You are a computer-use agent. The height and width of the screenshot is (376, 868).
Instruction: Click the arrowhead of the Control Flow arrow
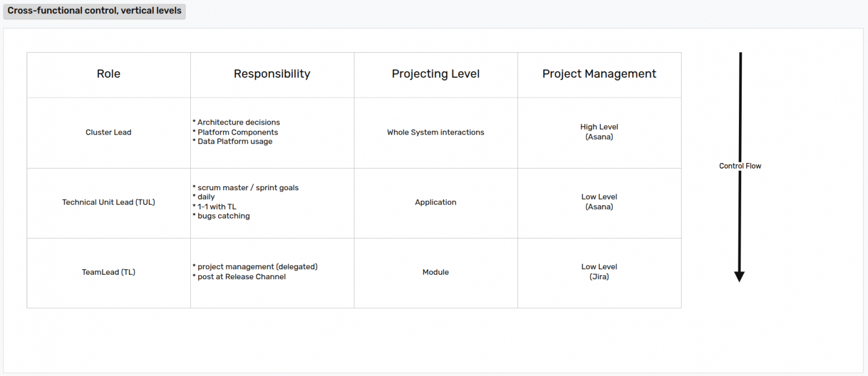point(739,276)
